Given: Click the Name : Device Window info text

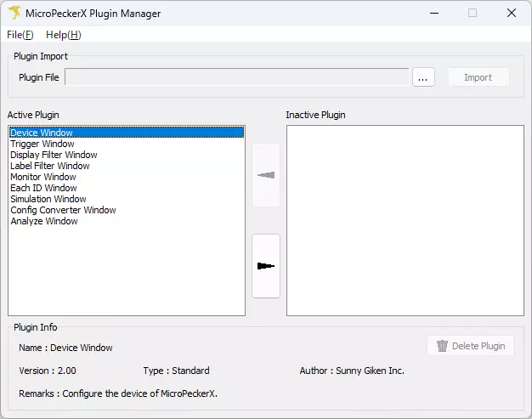Looking at the screenshot, I should [65, 348].
